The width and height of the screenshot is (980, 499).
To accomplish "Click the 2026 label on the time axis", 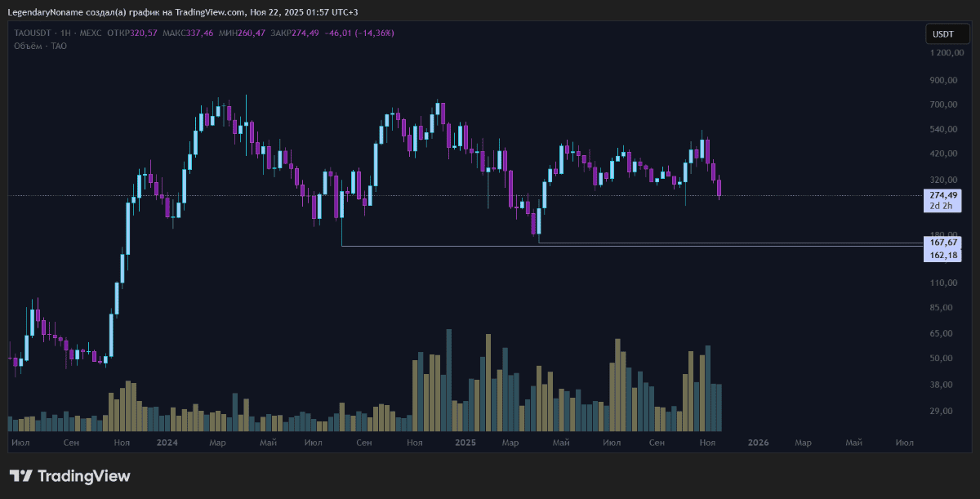I will point(759,443).
